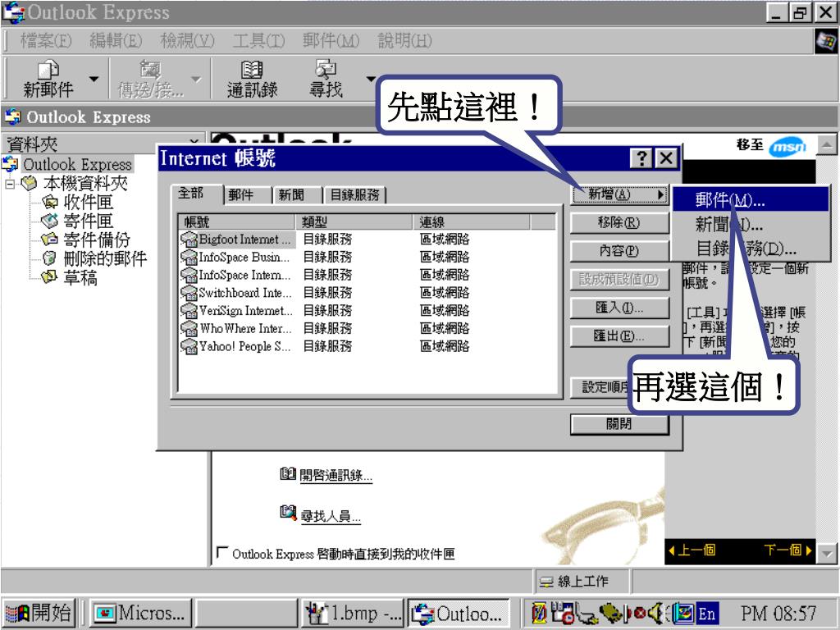
Task: Click the Yahoo! People Search account icon
Action: [189, 347]
